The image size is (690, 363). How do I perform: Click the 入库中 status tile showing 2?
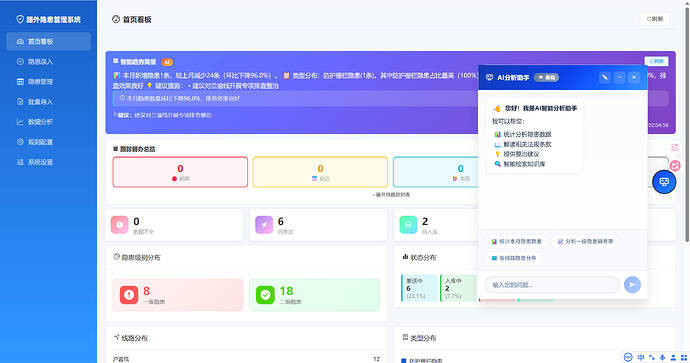point(459,288)
